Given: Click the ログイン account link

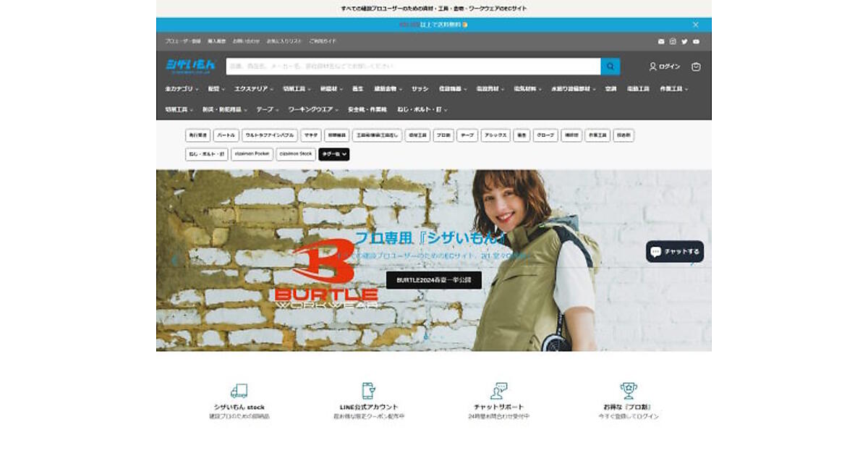Looking at the screenshot, I should [x=665, y=67].
